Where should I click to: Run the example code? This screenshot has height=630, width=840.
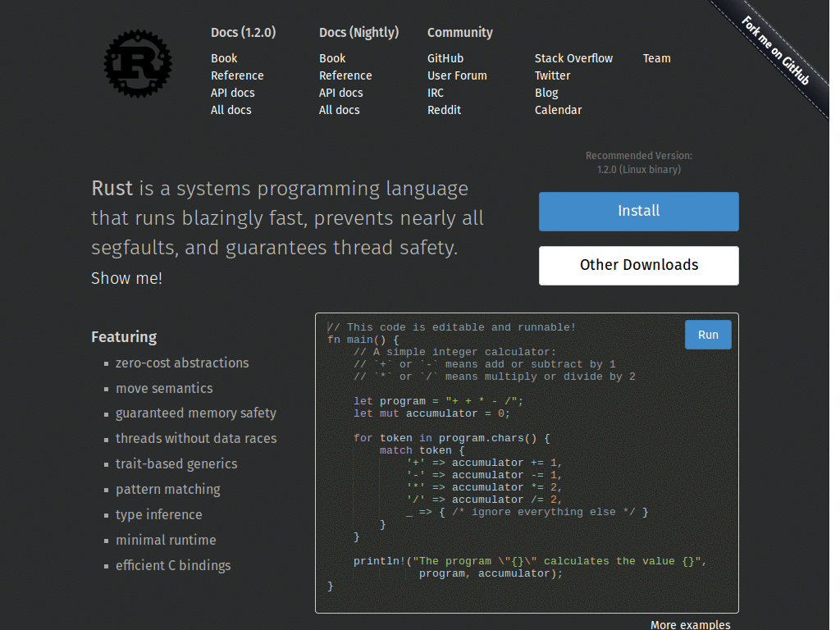707,335
